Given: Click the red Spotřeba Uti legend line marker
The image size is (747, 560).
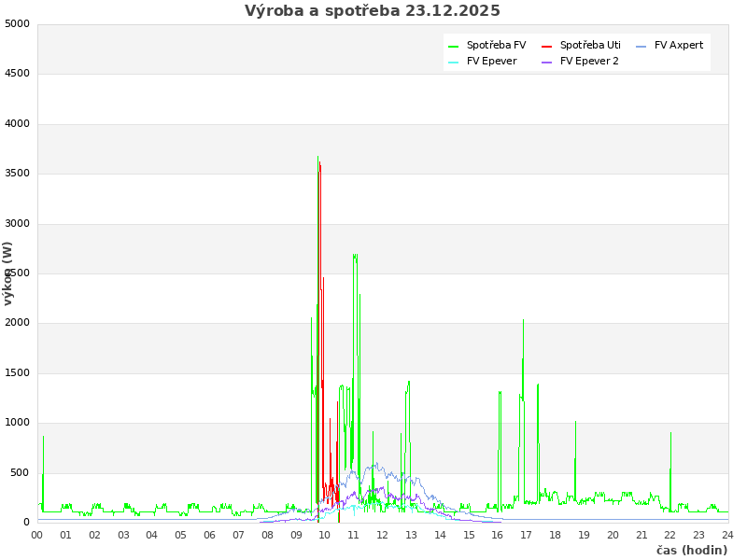Looking at the screenshot, I should (x=546, y=46).
